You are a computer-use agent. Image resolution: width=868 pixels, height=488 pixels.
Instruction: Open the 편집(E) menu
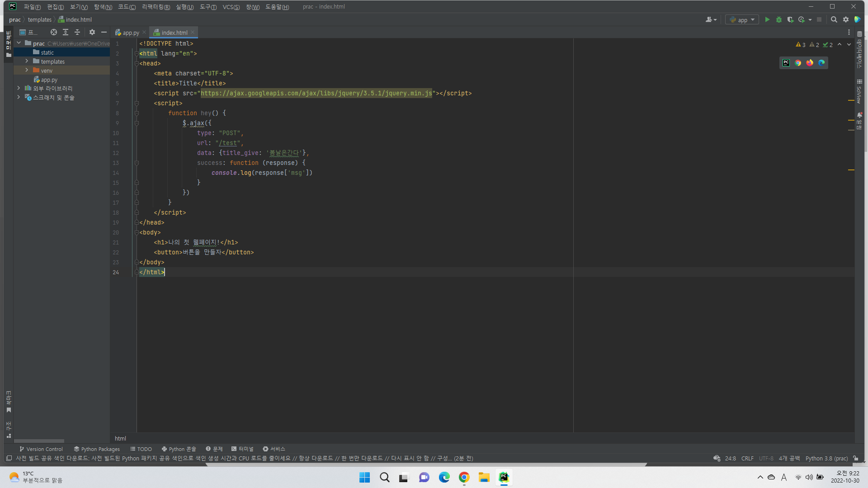pos(55,7)
